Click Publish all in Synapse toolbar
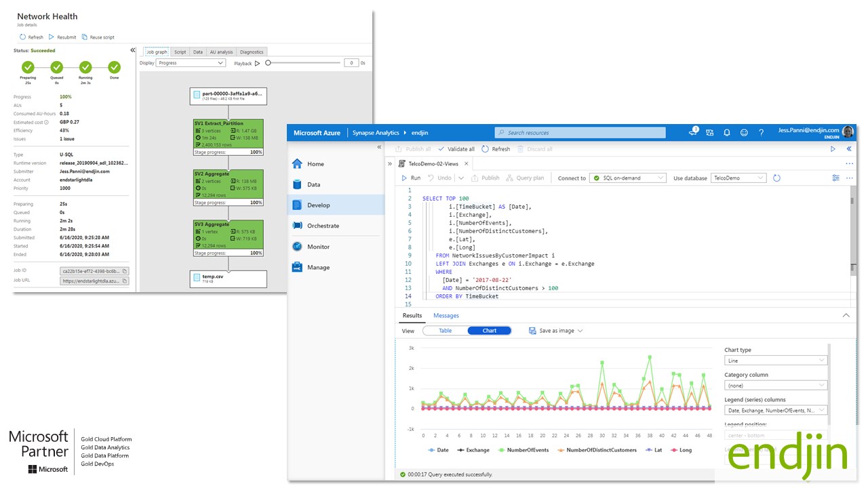The width and height of the screenshot is (868, 488). click(412, 149)
